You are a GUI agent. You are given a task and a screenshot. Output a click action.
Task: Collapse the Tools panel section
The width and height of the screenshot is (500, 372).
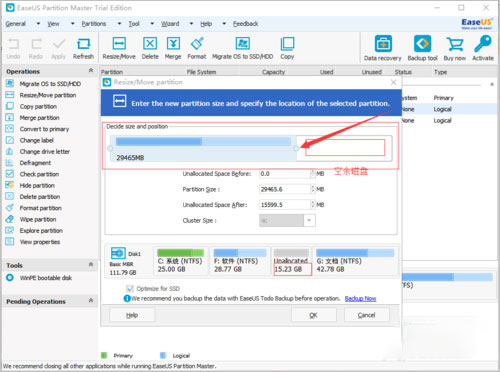(x=91, y=265)
